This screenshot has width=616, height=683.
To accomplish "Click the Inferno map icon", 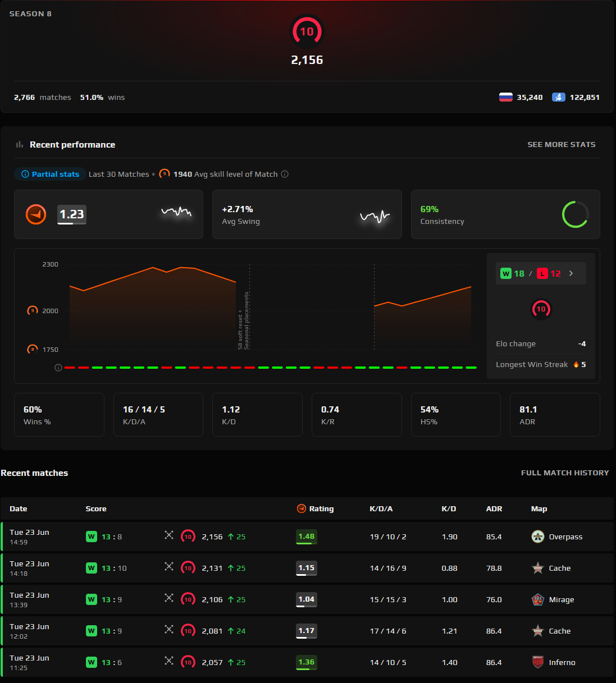I will (x=538, y=662).
